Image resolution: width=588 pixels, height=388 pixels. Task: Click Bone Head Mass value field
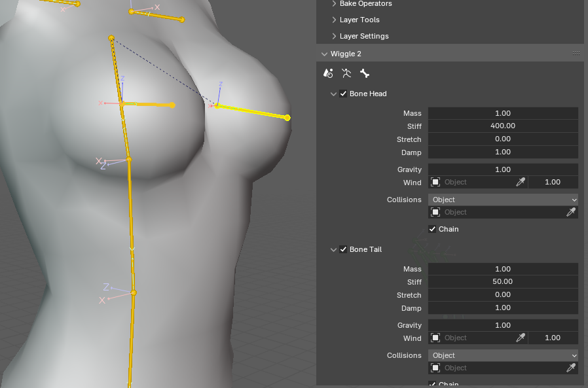(503, 113)
